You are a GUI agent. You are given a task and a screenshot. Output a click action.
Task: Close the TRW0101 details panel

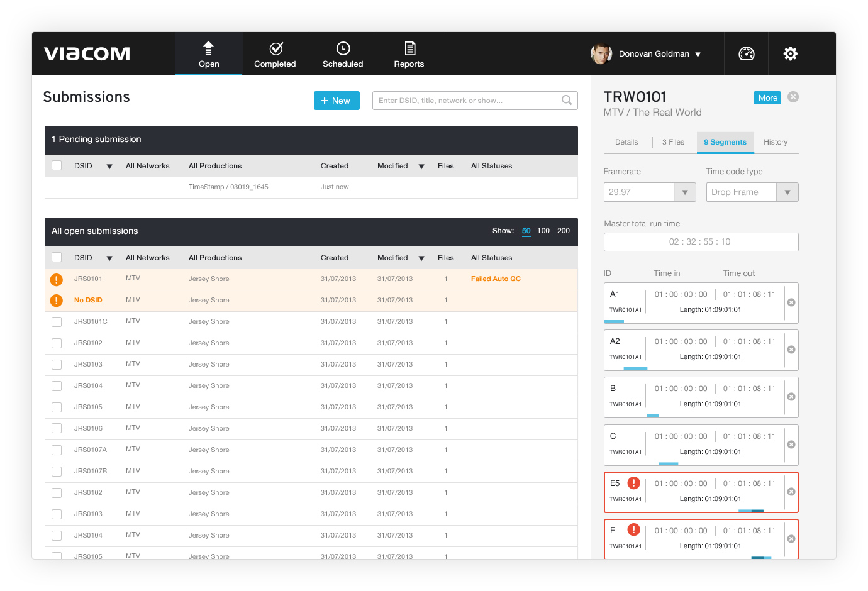tap(793, 97)
